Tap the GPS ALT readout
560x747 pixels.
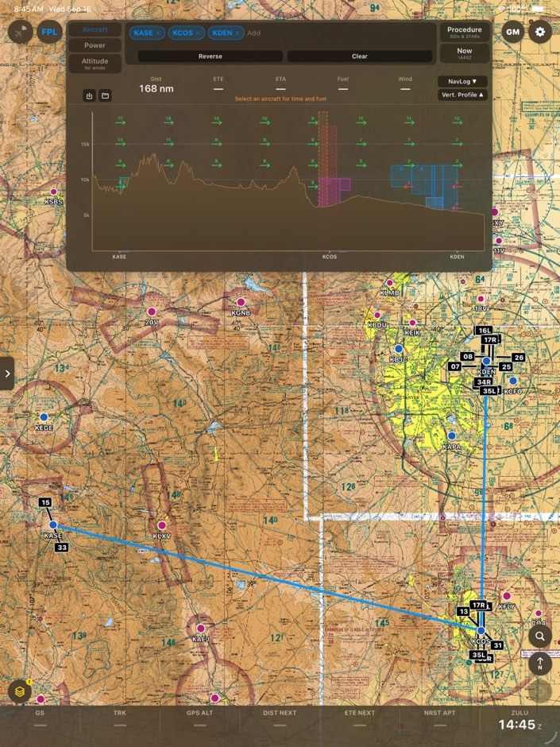200,719
